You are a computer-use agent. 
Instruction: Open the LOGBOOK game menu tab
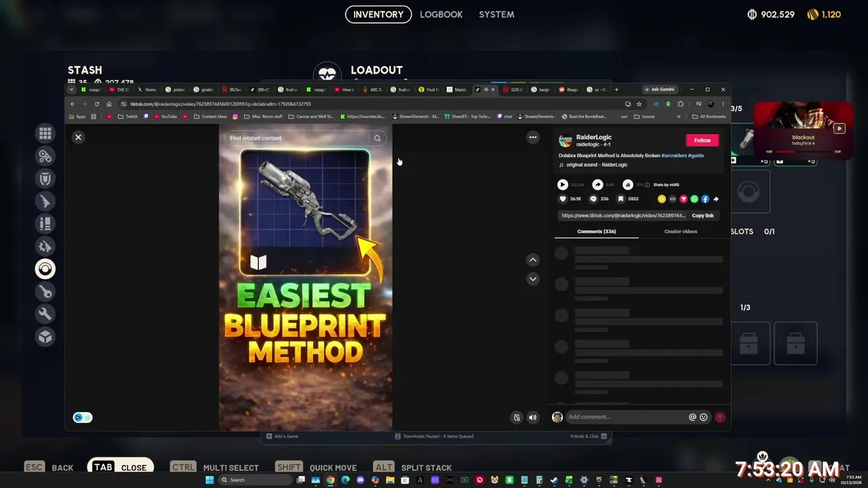pyautogui.click(x=441, y=14)
